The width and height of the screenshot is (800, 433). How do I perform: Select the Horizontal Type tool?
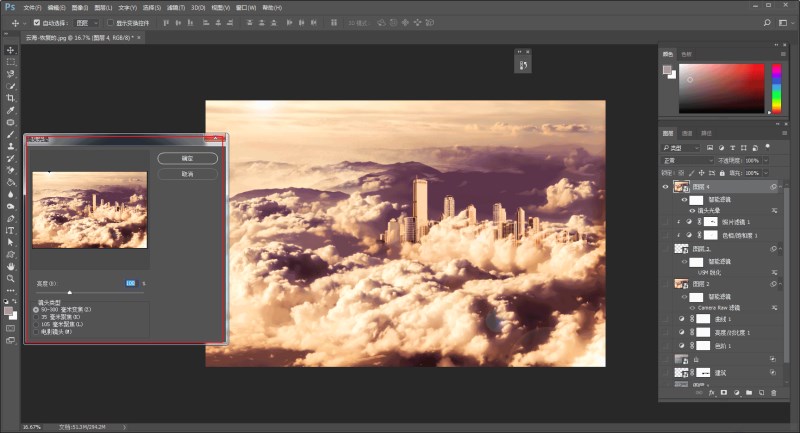(11, 230)
